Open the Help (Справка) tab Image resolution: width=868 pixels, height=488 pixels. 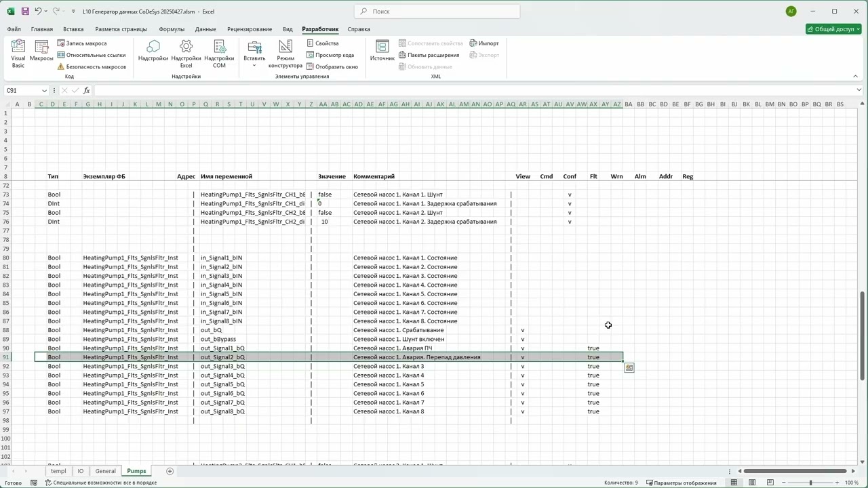click(359, 29)
